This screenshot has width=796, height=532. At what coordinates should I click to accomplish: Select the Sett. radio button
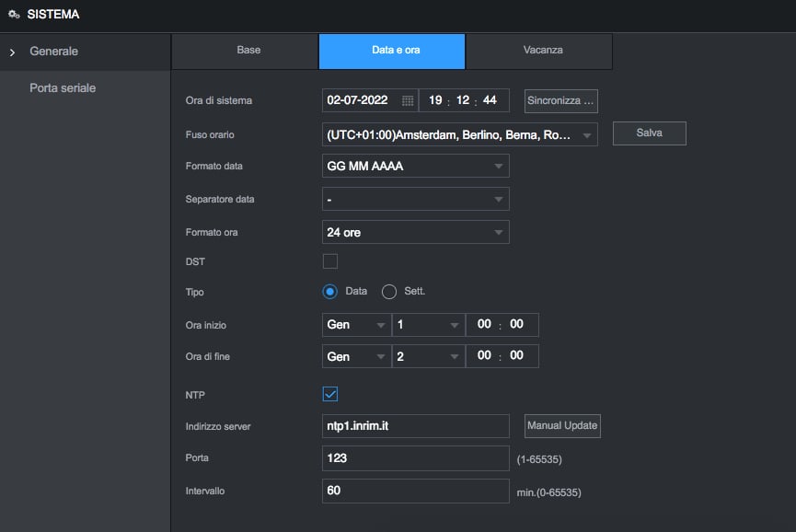[x=388, y=292]
